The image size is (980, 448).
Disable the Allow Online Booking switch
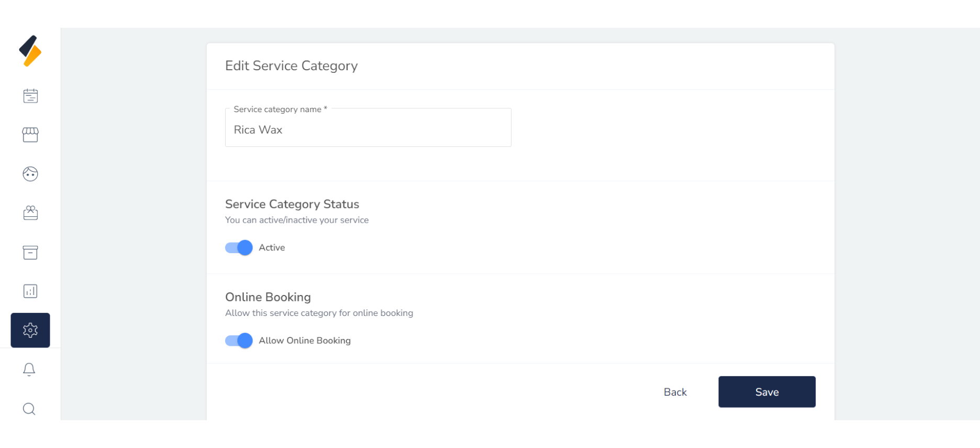click(239, 341)
